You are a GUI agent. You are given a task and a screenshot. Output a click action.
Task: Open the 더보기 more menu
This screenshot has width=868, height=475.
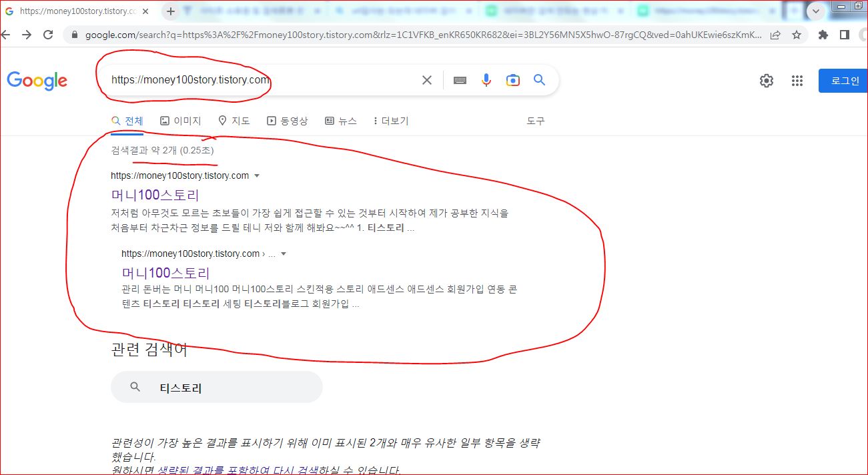coord(391,121)
